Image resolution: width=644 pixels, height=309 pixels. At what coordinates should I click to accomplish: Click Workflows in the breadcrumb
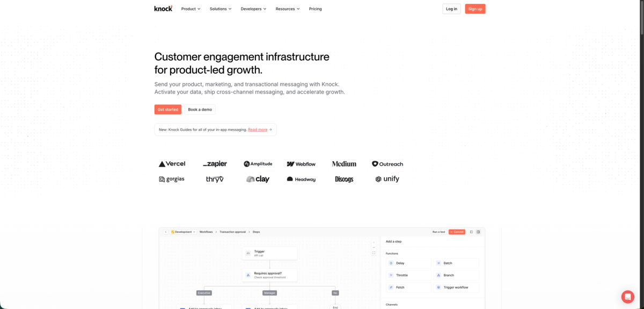tap(206, 232)
